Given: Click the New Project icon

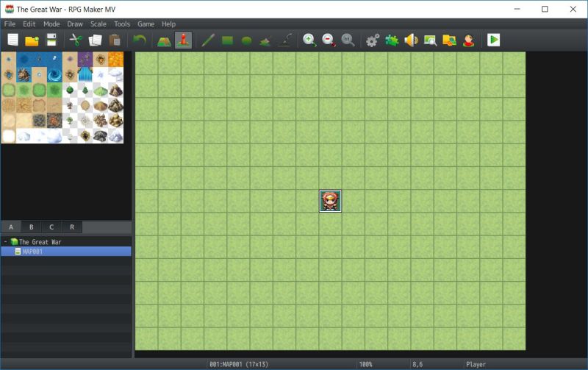Looking at the screenshot, I should (x=12, y=40).
